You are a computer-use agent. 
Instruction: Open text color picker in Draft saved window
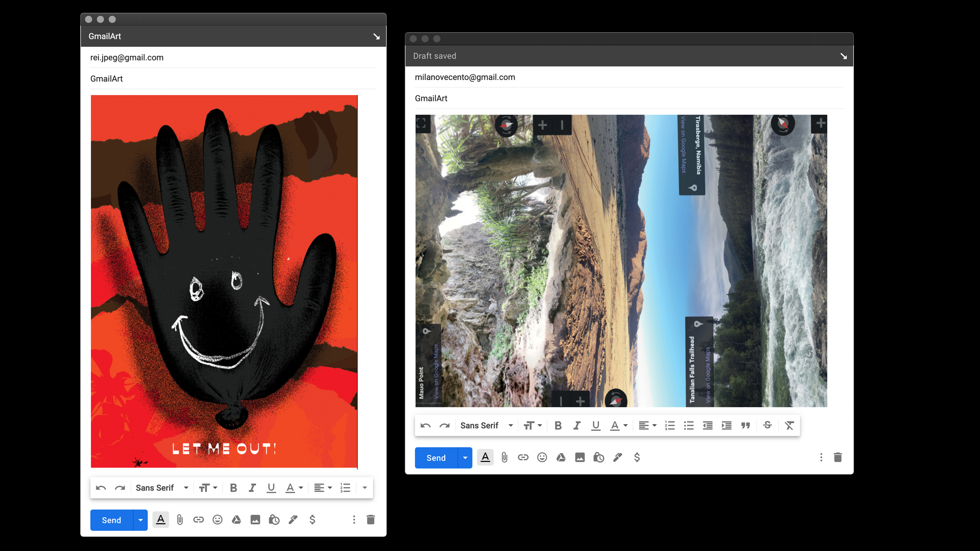[619, 425]
